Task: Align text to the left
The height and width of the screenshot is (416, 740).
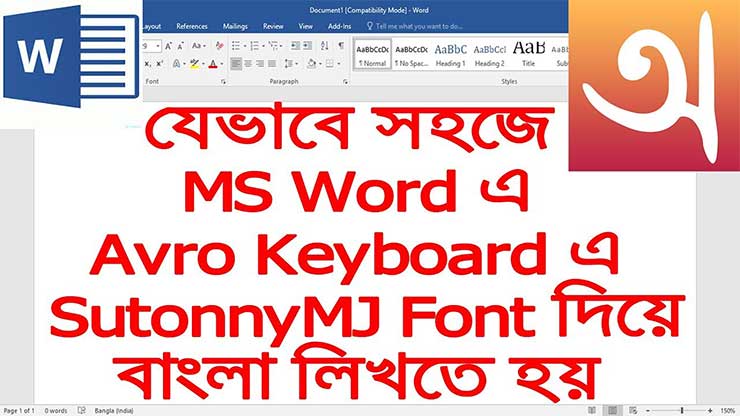Action: 236,64
